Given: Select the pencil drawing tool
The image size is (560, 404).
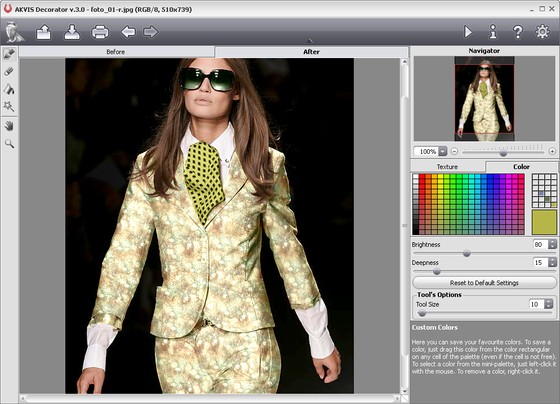Looking at the screenshot, I should coord(9,54).
